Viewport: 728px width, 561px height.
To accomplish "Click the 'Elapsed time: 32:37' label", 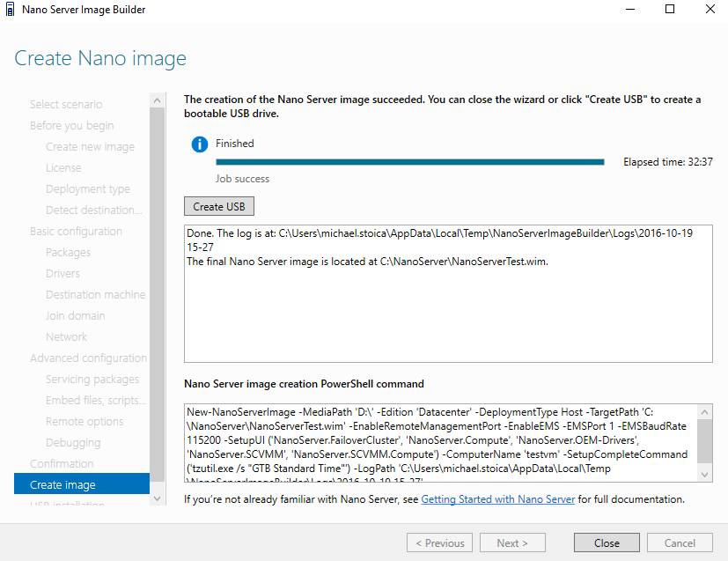I will [x=667, y=162].
